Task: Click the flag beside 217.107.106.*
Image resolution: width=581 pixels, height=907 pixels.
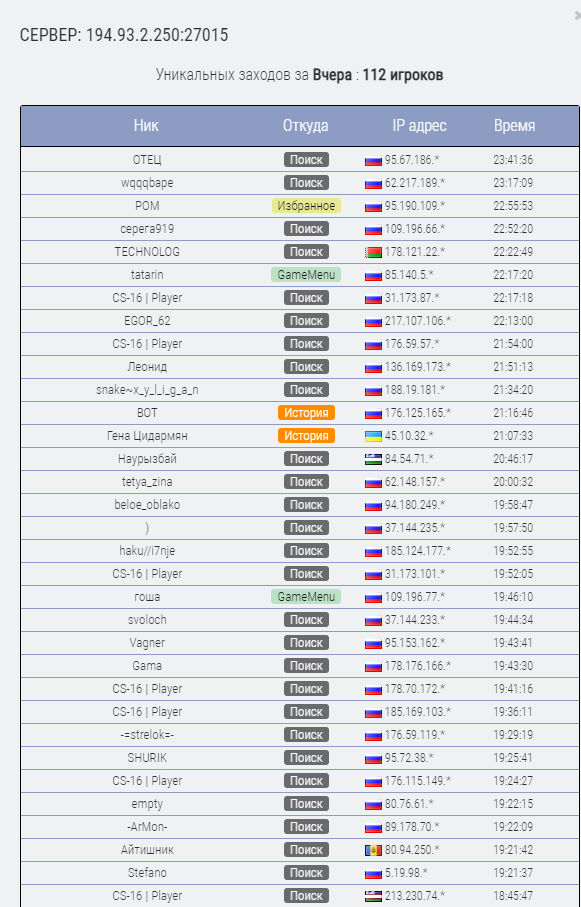Action: [373, 321]
